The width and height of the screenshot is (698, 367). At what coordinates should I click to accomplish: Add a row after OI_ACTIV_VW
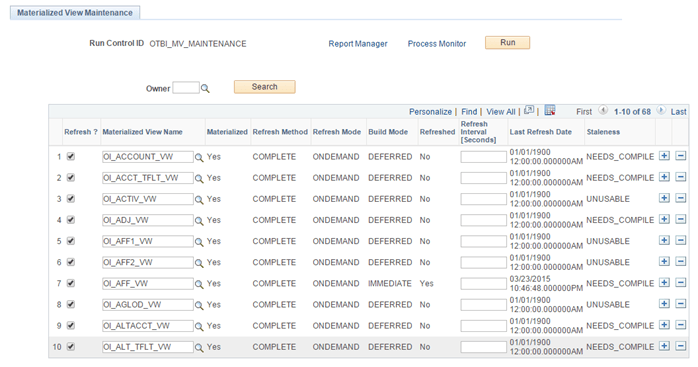[x=664, y=198]
